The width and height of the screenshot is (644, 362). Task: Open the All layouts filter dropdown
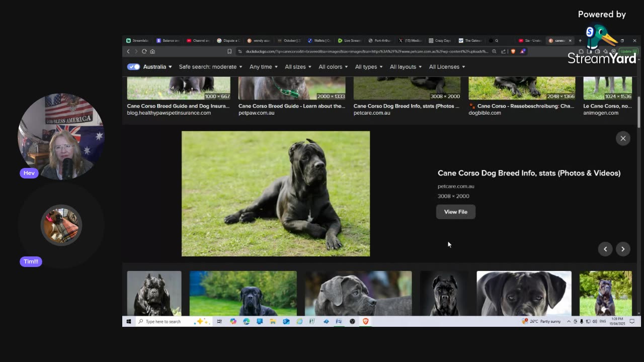tap(406, 67)
